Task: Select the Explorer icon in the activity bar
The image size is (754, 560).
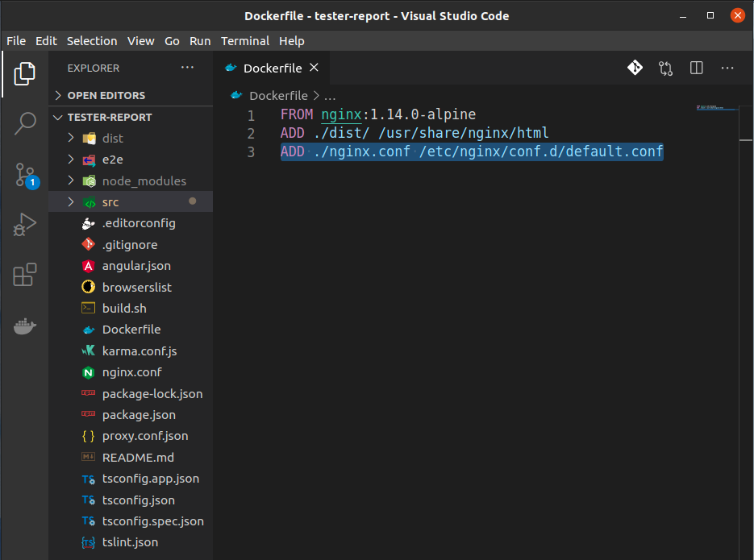Action: (24, 73)
